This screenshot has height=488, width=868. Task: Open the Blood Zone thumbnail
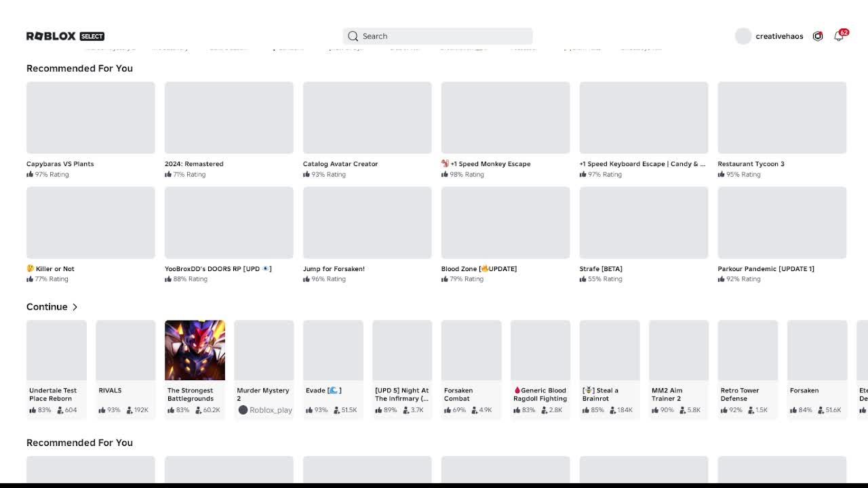pyautogui.click(x=506, y=222)
